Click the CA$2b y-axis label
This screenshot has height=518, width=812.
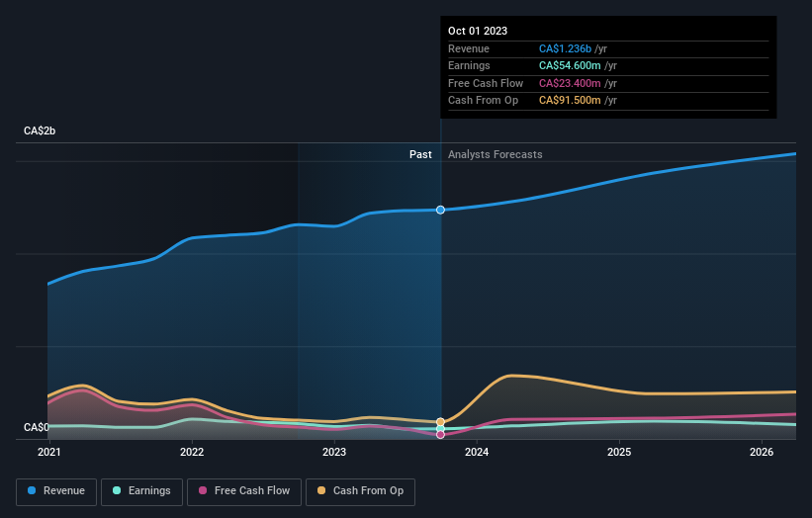click(x=40, y=130)
